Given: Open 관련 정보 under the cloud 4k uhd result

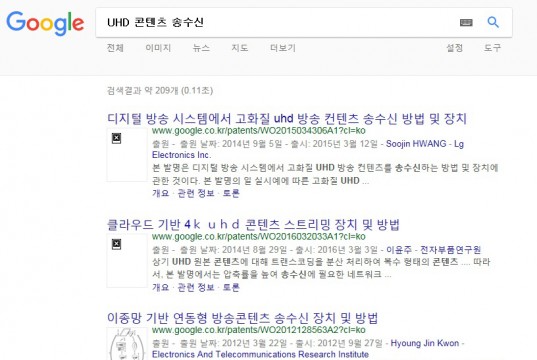Looking at the screenshot, I should (196, 287).
